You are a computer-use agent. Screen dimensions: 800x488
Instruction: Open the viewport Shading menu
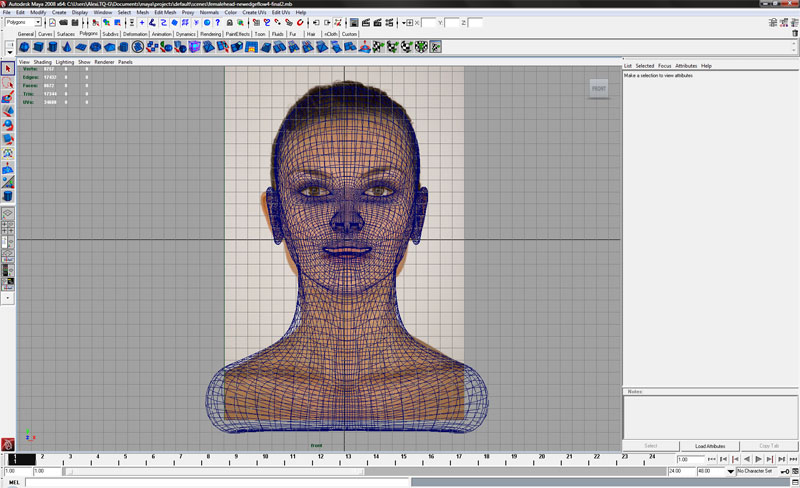[x=42, y=62]
